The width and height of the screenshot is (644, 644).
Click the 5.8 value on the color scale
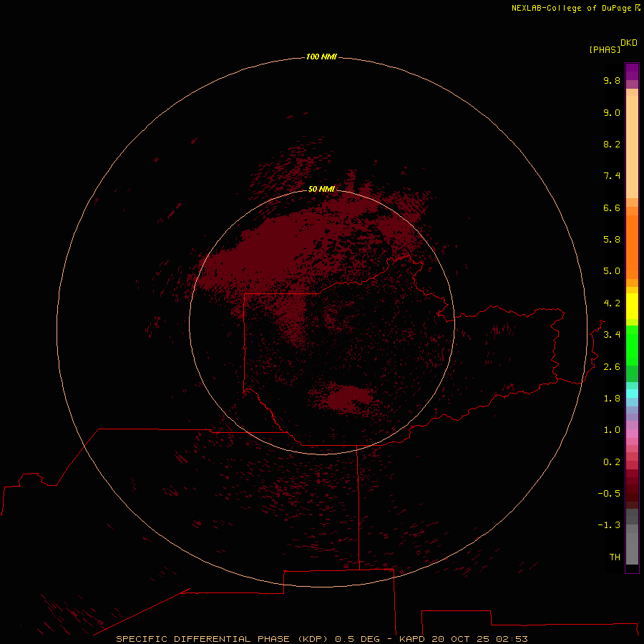pos(612,240)
